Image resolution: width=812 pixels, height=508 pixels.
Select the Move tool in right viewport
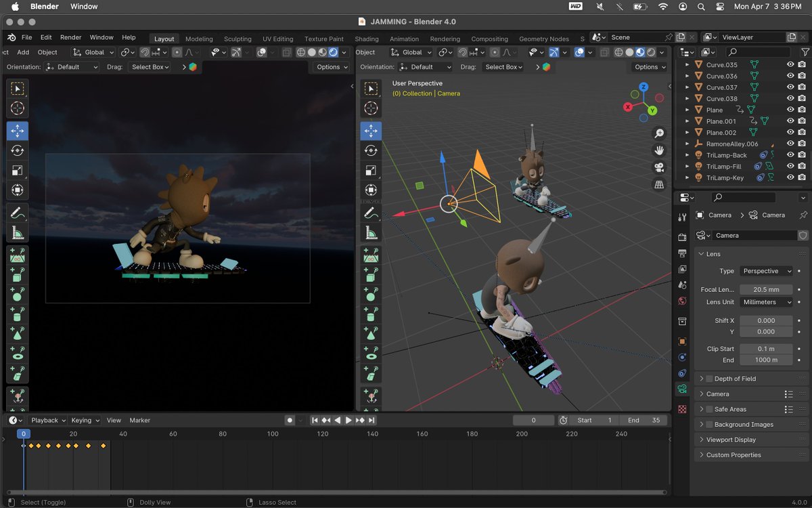371,131
